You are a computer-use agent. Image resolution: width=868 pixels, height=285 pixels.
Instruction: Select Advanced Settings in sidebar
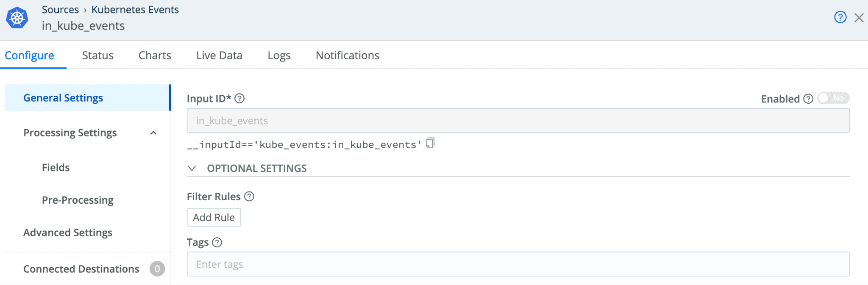(x=68, y=232)
